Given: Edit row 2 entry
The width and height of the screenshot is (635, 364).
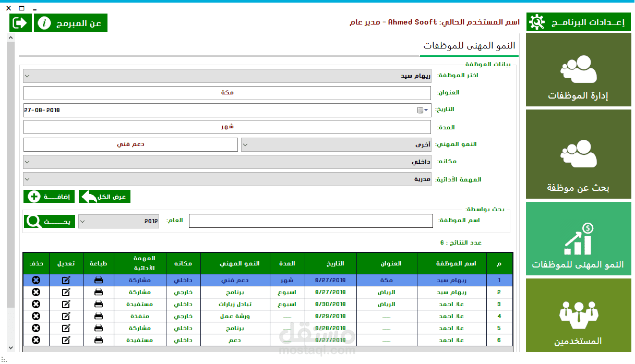Looking at the screenshot, I should [66, 292].
